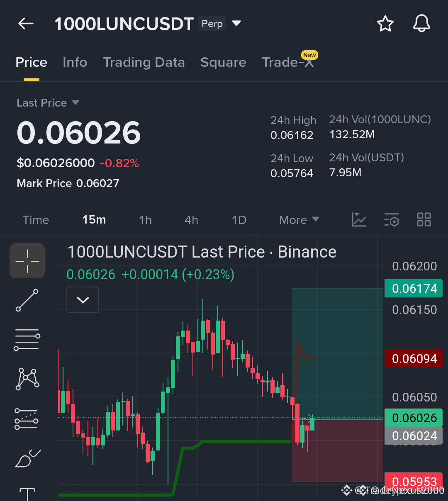The image size is (448, 501).
Task: Click the -0.82% price change
Action: (x=119, y=163)
